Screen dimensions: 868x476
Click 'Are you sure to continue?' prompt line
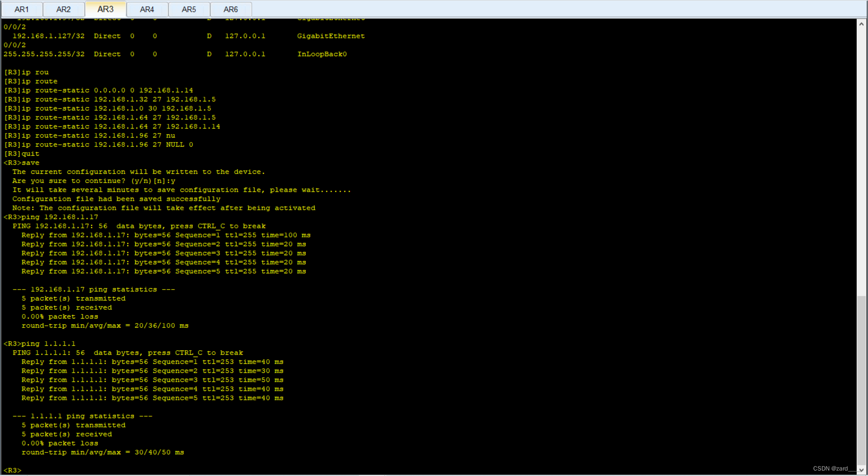pos(94,181)
